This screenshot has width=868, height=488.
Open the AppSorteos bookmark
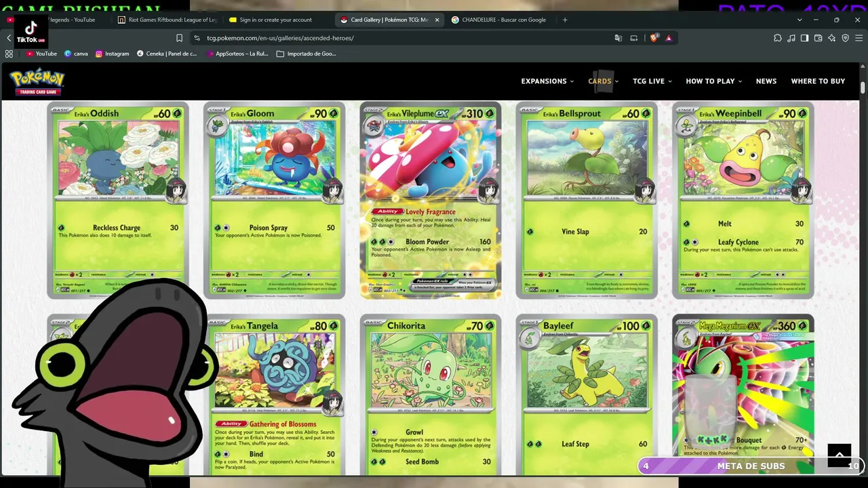(237, 54)
